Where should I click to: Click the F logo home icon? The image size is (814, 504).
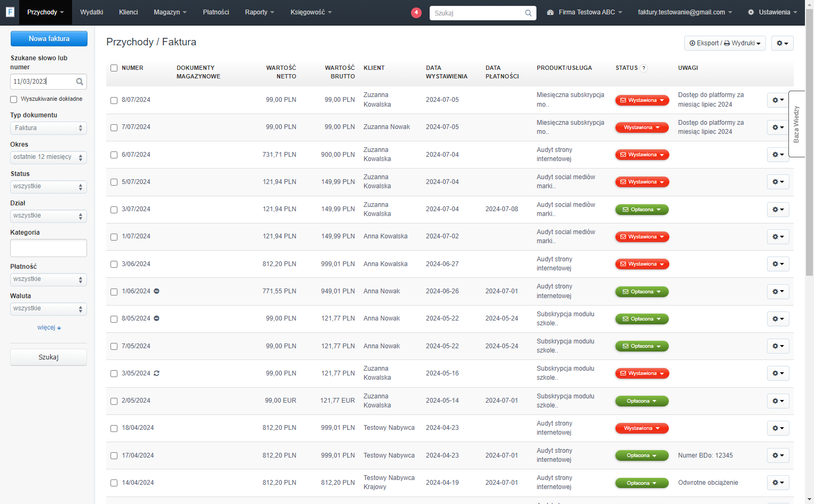point(10,12)
